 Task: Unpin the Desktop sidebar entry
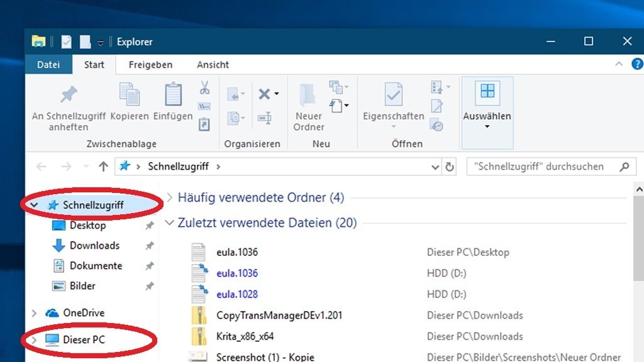tap(149, 225)
